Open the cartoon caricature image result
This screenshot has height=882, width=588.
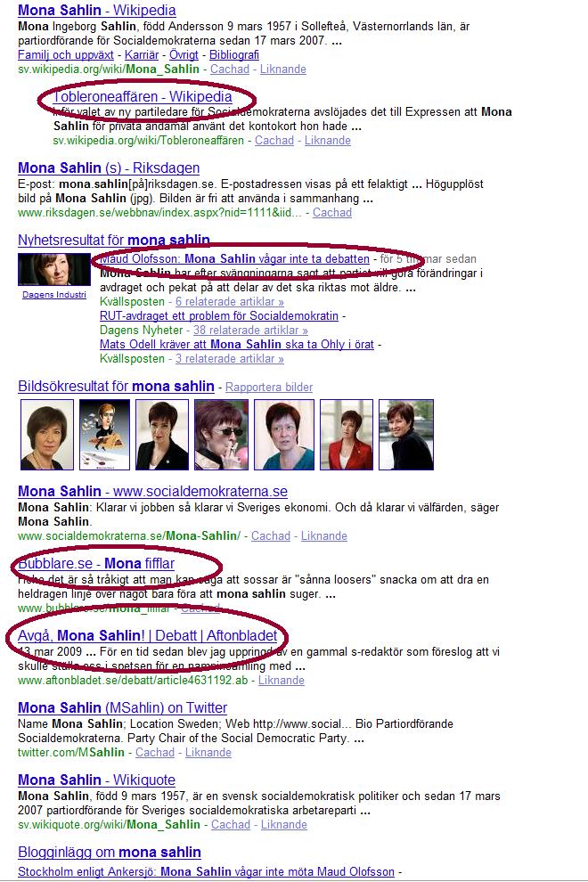104,434
